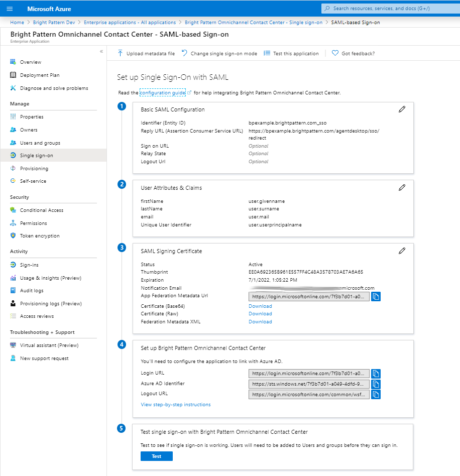460x476 pixels.
Task: Click the Upload metadata file arrow icon
Action: 120,53
